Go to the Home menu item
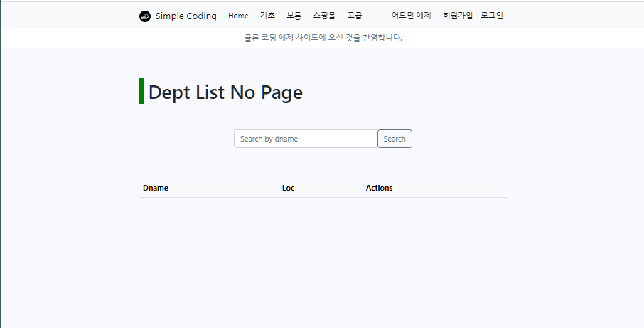This screenshot has width=644, height=328. point(238,16)
